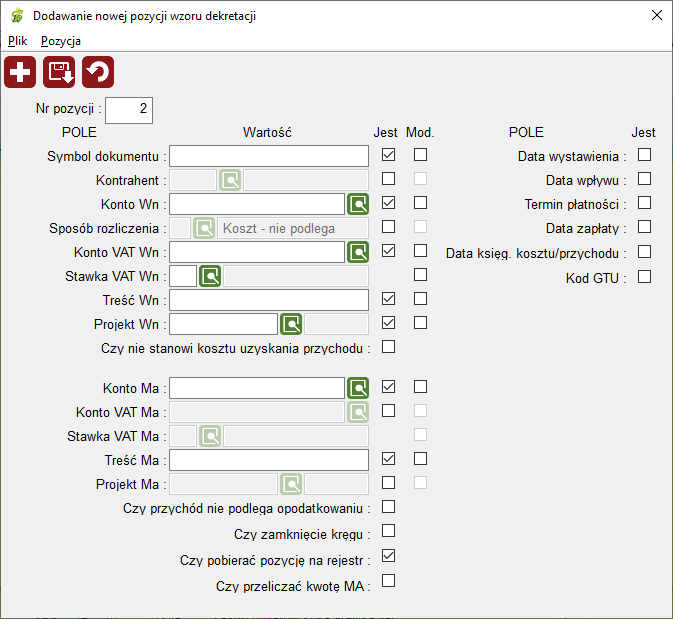Click the Nr pozycji number field

pyautogui.click(x=129, y=110)
